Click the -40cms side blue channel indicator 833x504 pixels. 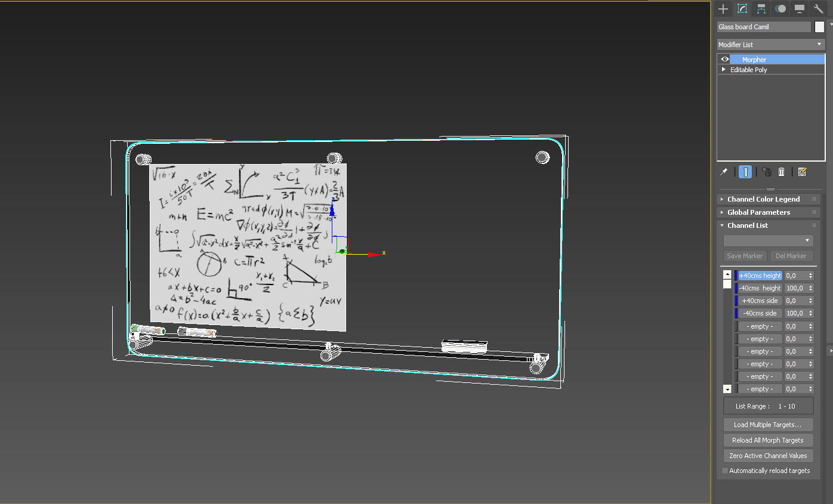click(x=736, y=313)
